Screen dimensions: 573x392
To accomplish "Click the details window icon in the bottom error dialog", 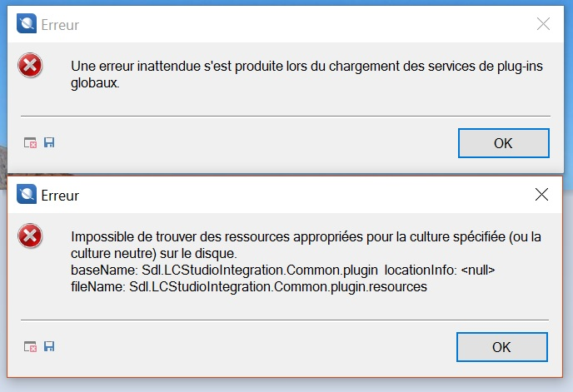I will pos(30,346).
